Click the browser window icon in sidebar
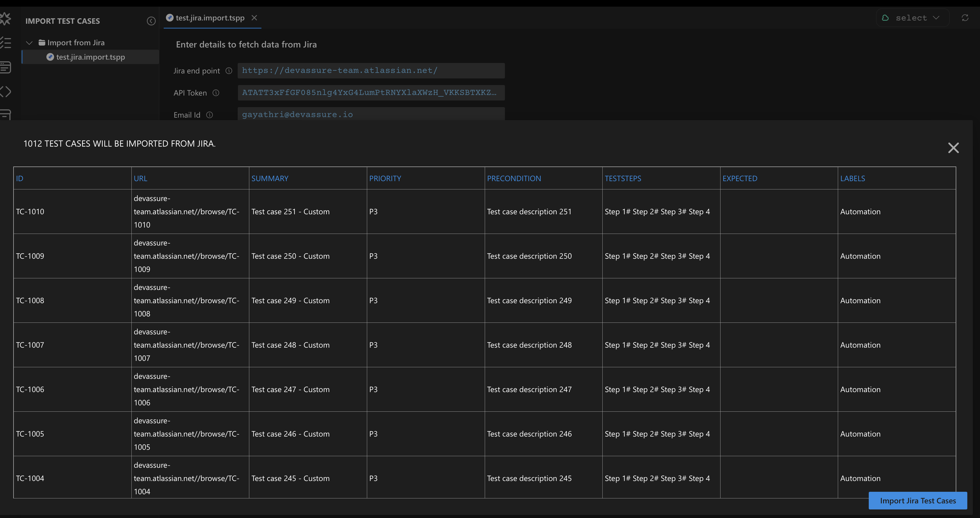 5,67
